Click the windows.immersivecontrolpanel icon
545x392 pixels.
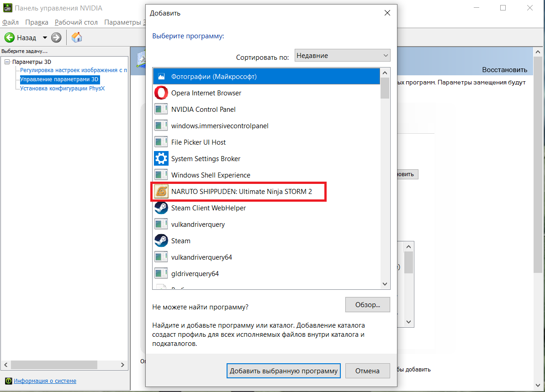click(x=161, y=125)
